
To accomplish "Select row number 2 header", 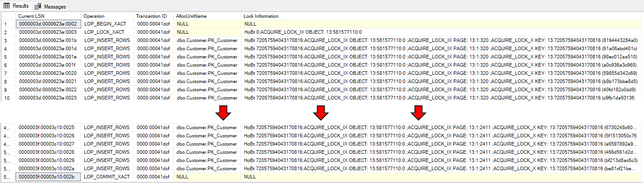I will pyautogui.click(x=8, y=32).
